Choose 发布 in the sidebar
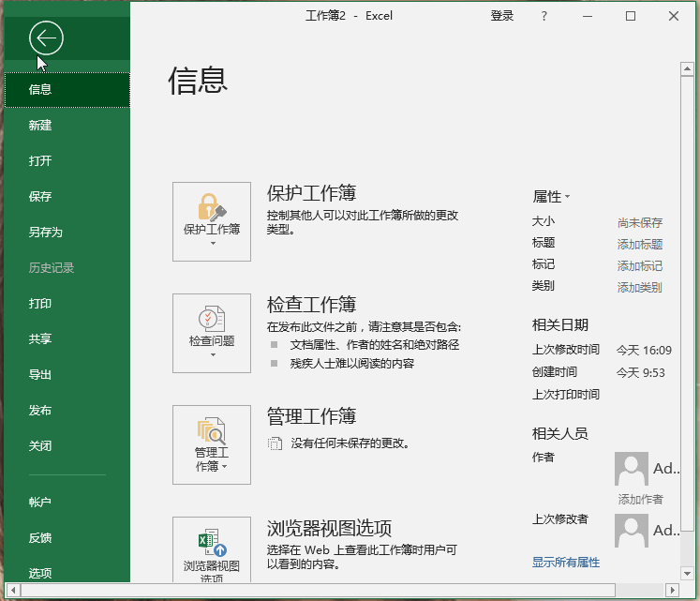The width and height of the screenshot is (700, 601). [67, 411]
